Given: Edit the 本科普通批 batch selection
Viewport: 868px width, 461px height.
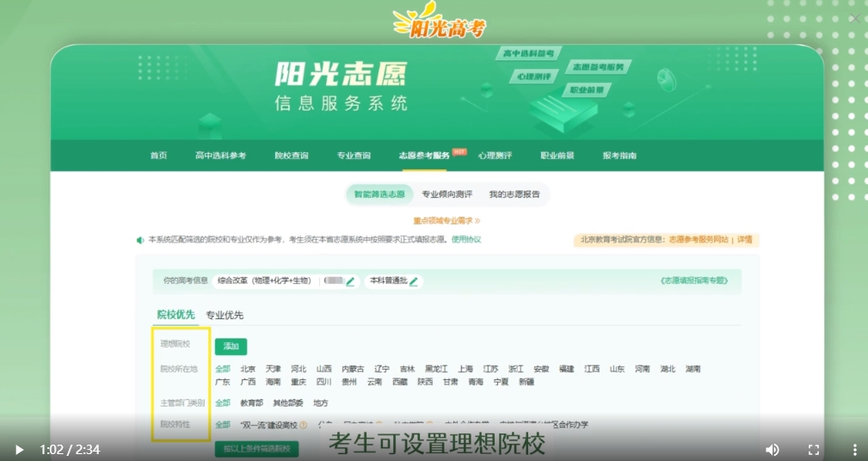Looking at the screenshot, I should click(414, 282).
